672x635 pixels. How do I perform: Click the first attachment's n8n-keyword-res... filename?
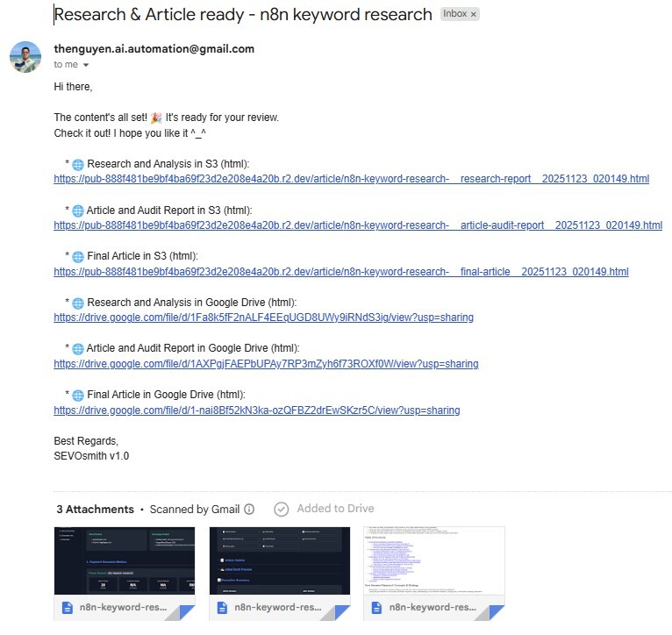[x=123, y=608]
